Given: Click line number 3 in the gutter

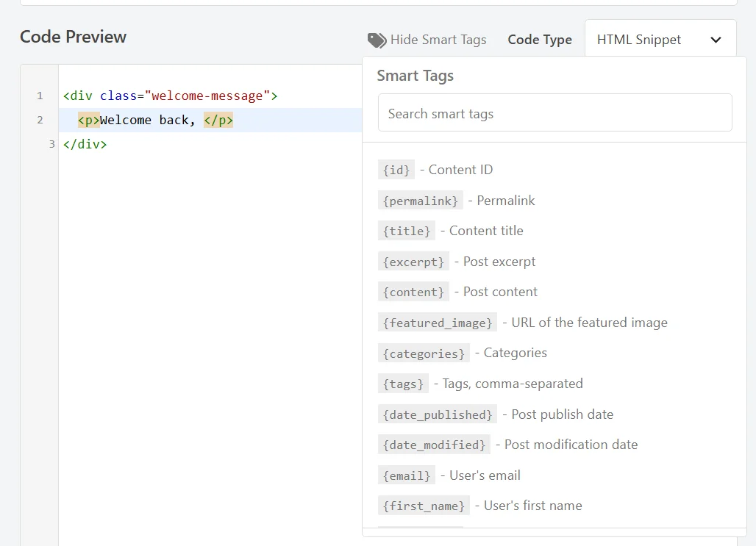Looking at the screenshot, I should [x=51, y=144].
